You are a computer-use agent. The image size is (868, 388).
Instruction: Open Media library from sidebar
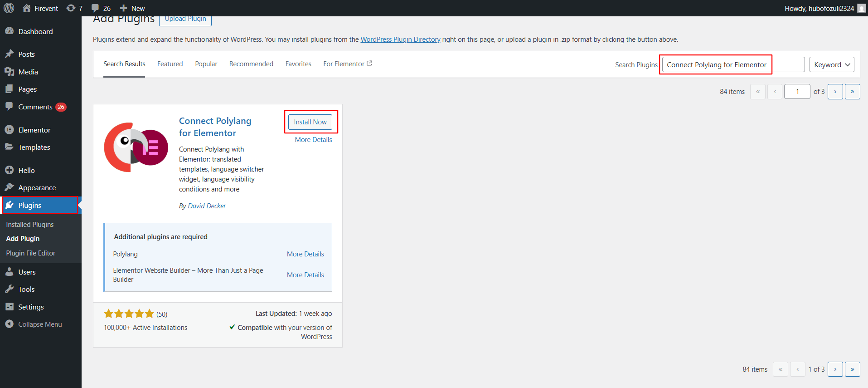pos(28,72)
